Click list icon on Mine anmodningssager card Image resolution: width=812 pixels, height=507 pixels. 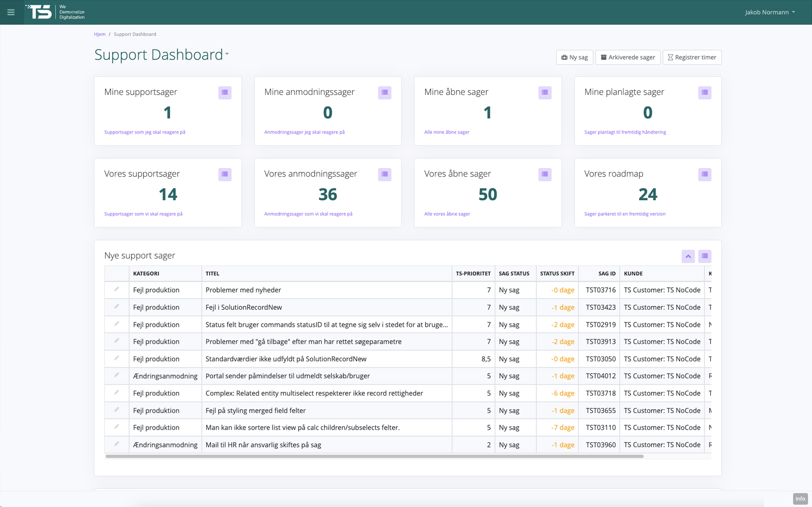(x=384, y=92)
